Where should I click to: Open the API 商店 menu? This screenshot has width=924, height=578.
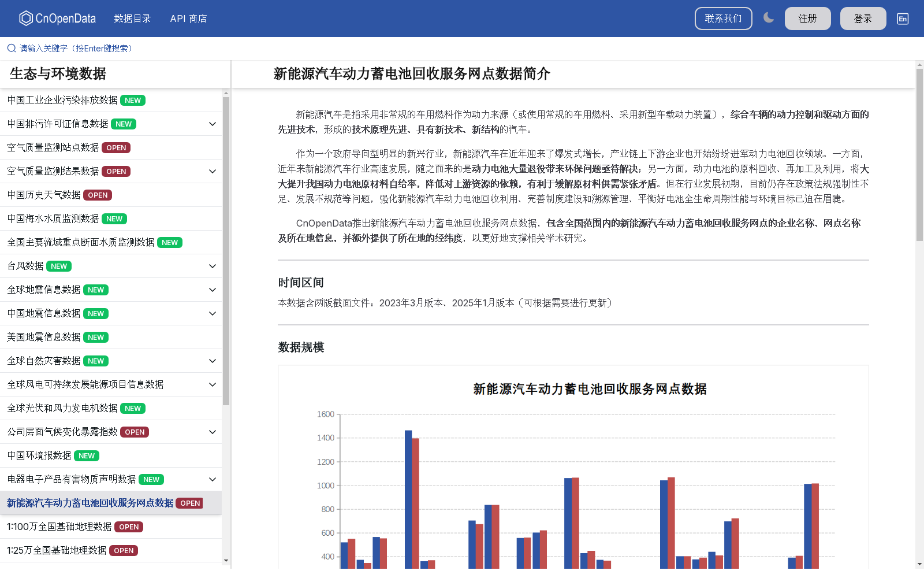(x=188, y=18)
